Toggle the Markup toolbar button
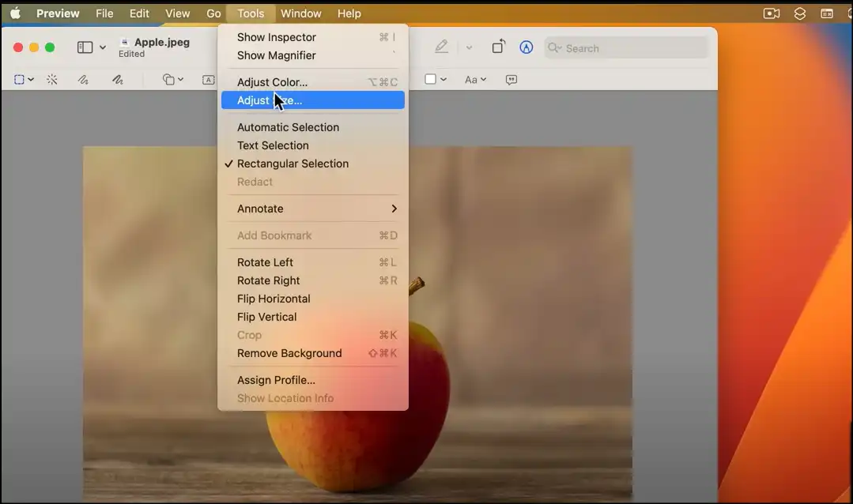Viewport: 853px width, 504px height. click(526, 47)
